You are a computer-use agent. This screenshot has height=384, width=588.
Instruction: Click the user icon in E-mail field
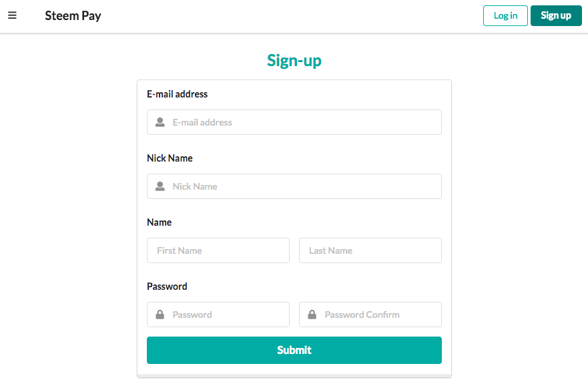pos(160,122)
